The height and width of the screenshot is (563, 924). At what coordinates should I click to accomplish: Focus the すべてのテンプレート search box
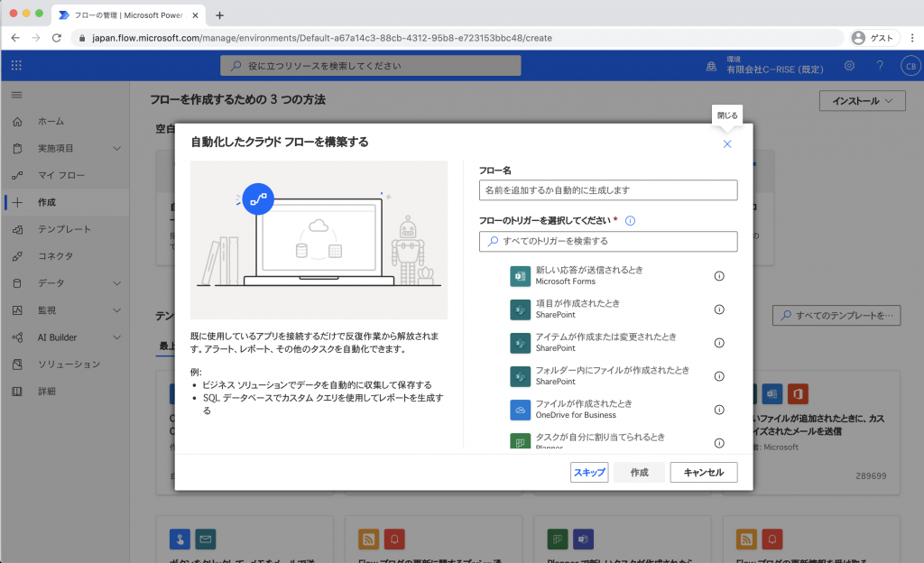(x=836, y=316)
